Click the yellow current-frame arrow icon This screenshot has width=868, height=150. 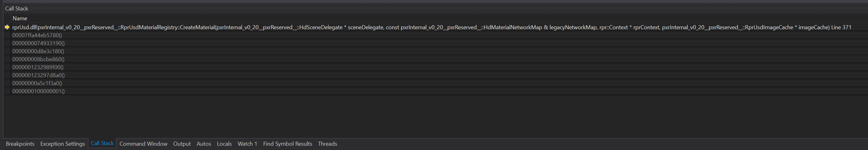tap(7, 27)
